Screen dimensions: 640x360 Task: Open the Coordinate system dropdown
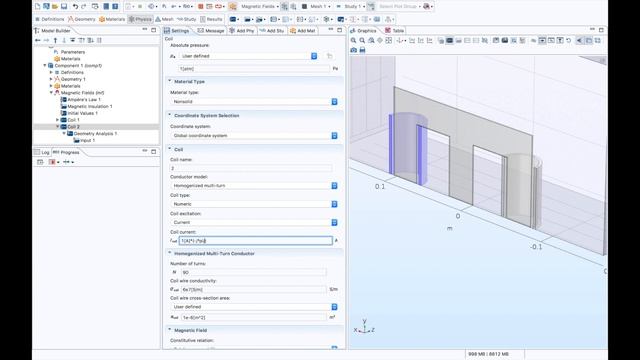point(334,136)
